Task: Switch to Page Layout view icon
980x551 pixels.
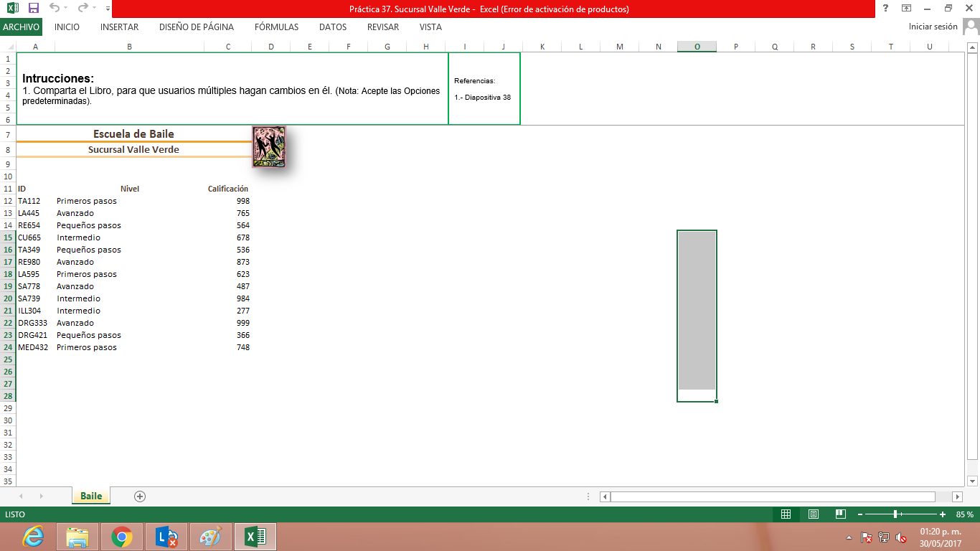Action: 814,514
